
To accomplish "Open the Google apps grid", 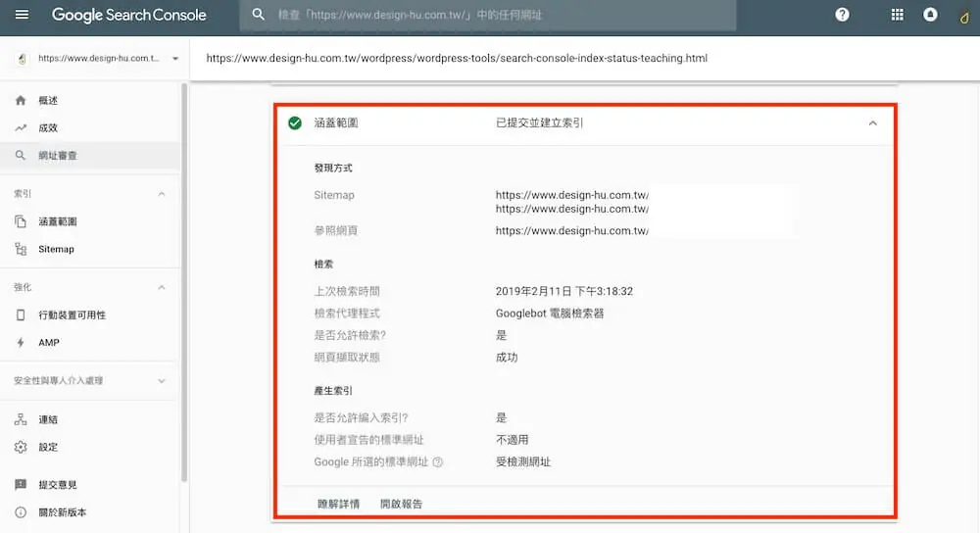I will [x=897, y=15].
